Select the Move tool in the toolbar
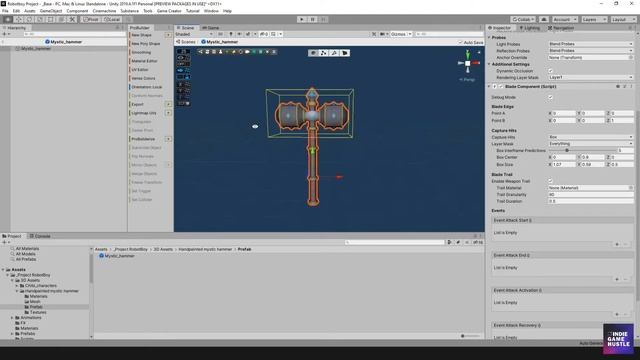This screenshot has width=640, height=360. point(18,19)
